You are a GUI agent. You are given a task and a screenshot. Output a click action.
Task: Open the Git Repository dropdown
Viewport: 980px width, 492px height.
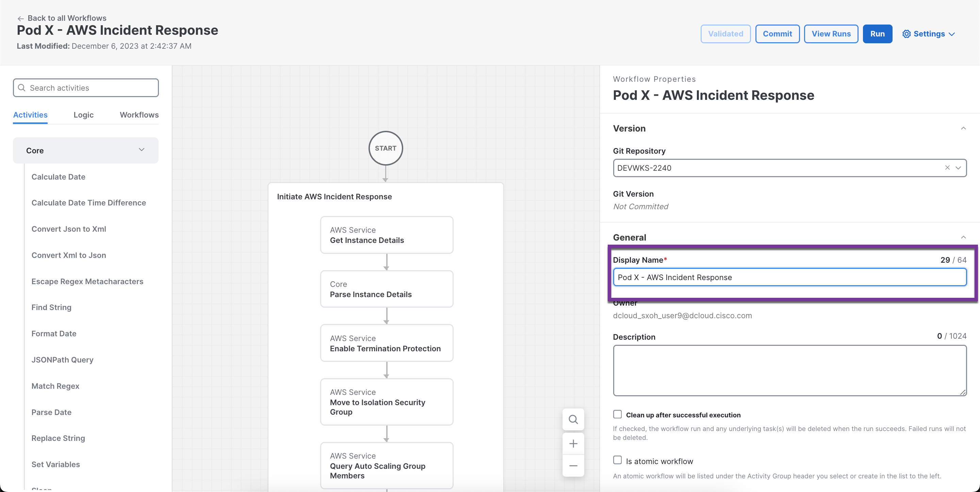[x=958, y=168]
